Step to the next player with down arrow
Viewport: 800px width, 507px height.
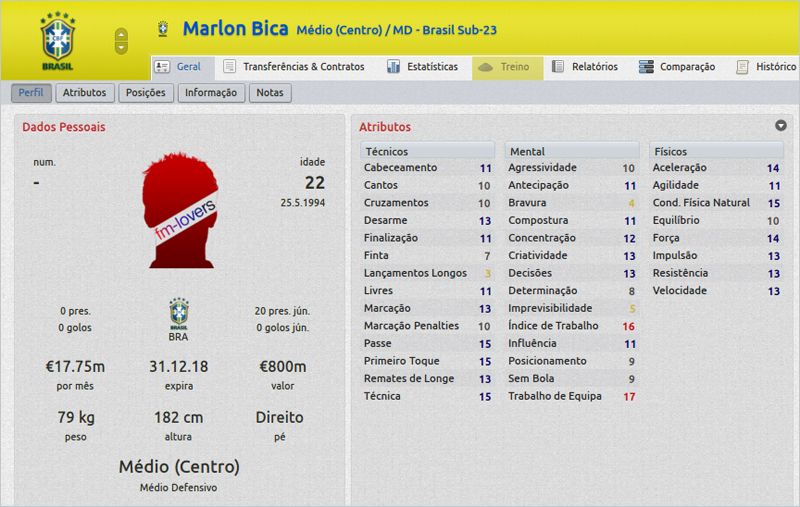tap(122, 47)
